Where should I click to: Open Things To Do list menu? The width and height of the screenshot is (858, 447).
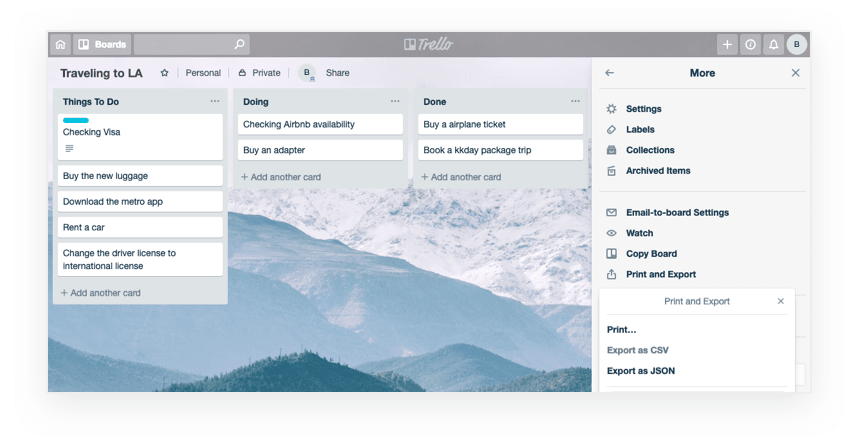[214, 101]
